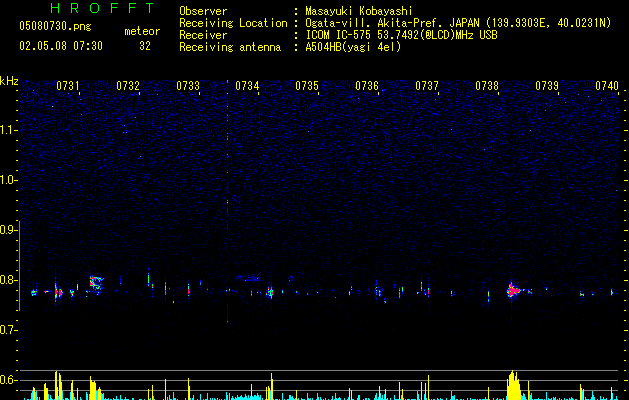
Task: Click the 0.7 kHz axis label
Action: [8, 330]
